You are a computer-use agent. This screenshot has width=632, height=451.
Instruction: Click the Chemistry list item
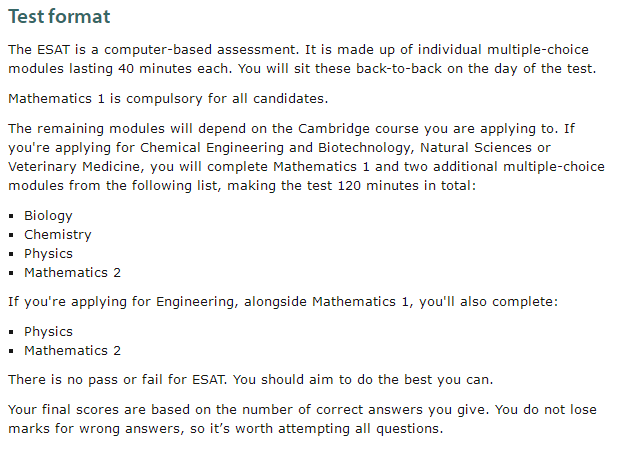click(58, 235)
